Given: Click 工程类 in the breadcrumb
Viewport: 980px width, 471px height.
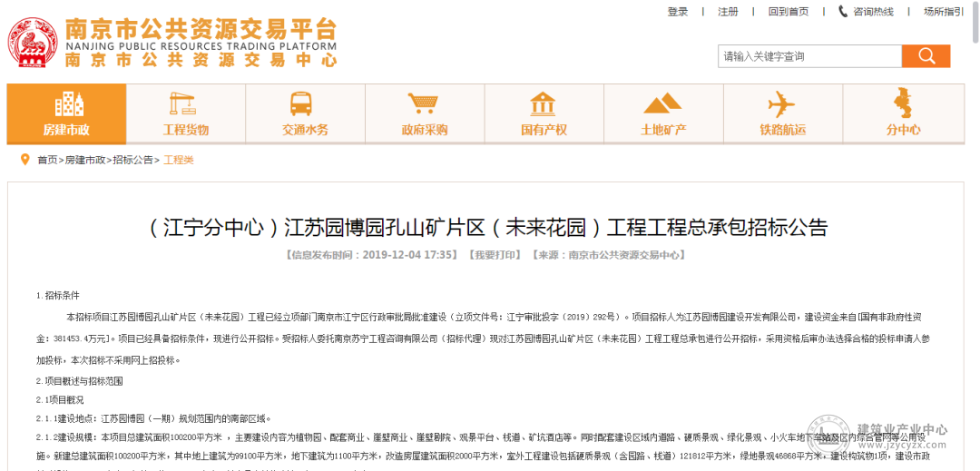Looking at the screenshot, I should [x=179, y=161].
